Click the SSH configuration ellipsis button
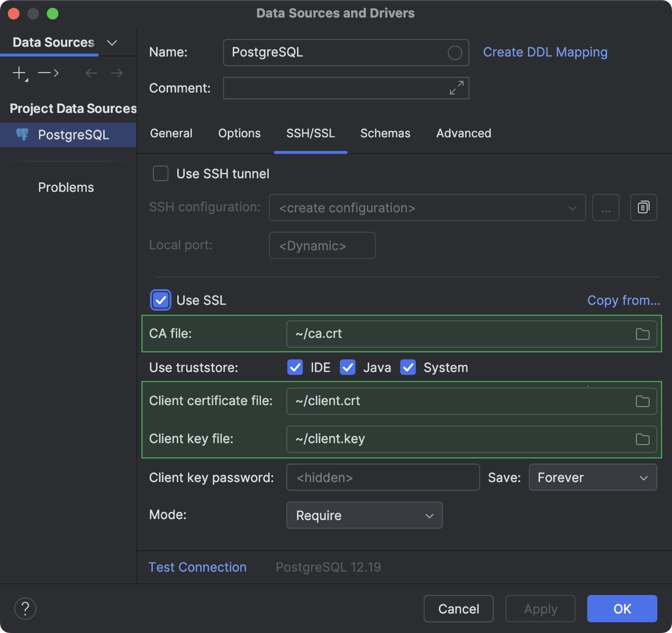672x633 pixels. pos(605,207)
